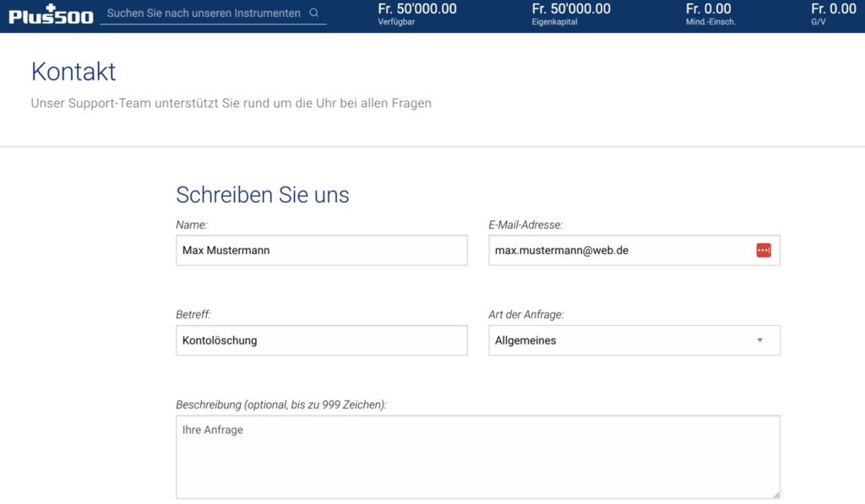Click the Beschreibung (optional) label
This screenshot has height=504, width=865.
(280, 404)
